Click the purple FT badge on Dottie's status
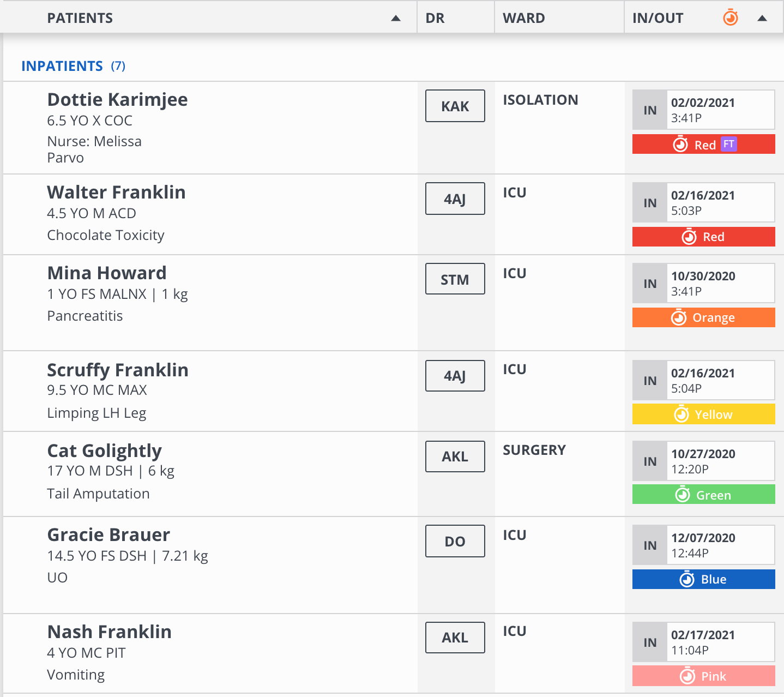Screen dimensions: 784x697 point(728,144)
